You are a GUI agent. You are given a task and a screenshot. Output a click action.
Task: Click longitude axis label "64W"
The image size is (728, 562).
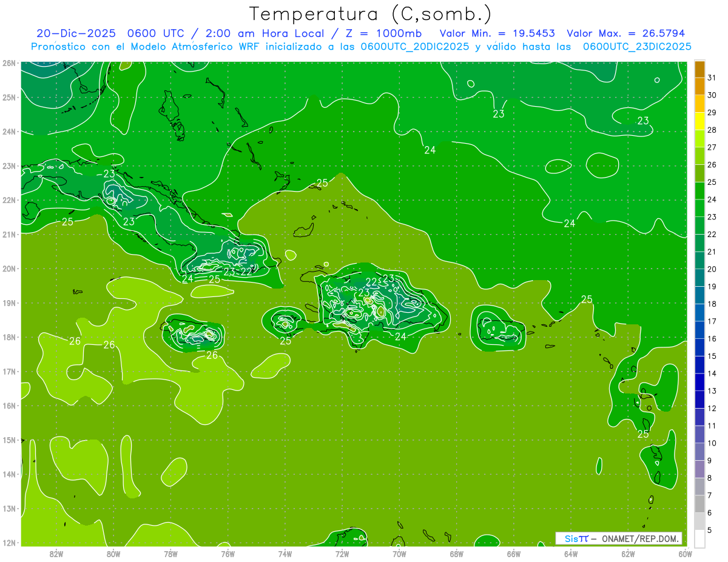[570, 554]
